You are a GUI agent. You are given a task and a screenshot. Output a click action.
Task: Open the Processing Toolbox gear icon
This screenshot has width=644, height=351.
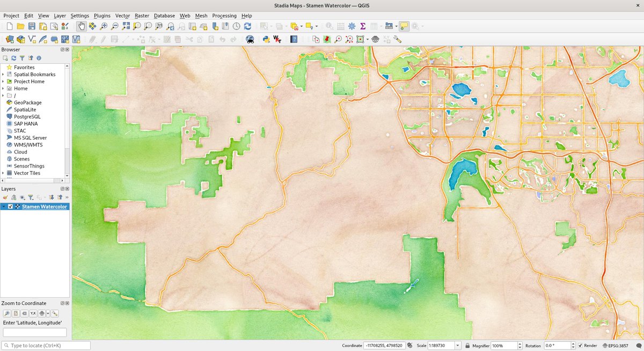[x=352, y=26]
